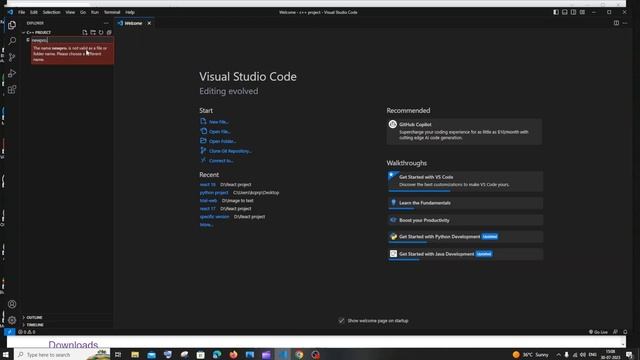Open Get Started with Python Development walkthrough

pyautogui.click(x=464, y=237)
